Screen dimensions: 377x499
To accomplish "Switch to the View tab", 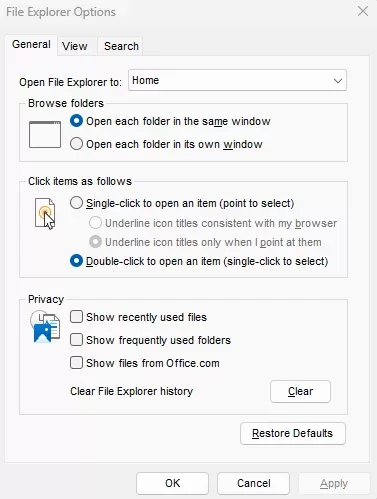I will click(75, 46).
